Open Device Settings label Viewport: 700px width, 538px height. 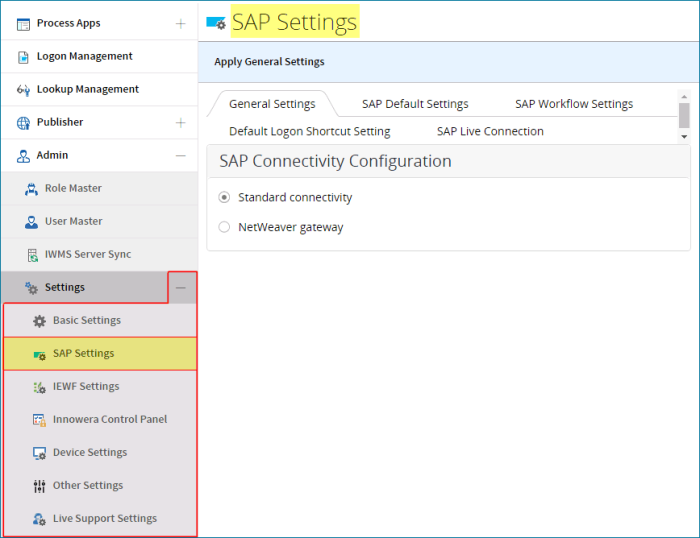[90, 452]
